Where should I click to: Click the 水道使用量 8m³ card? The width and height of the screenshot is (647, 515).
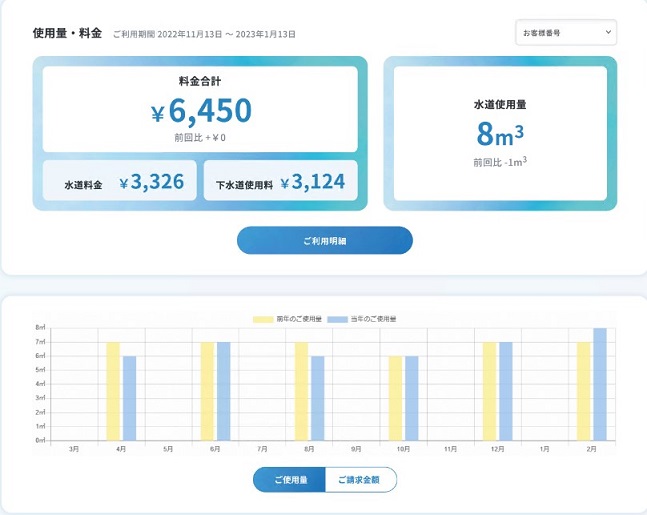[x=500, y=132]
